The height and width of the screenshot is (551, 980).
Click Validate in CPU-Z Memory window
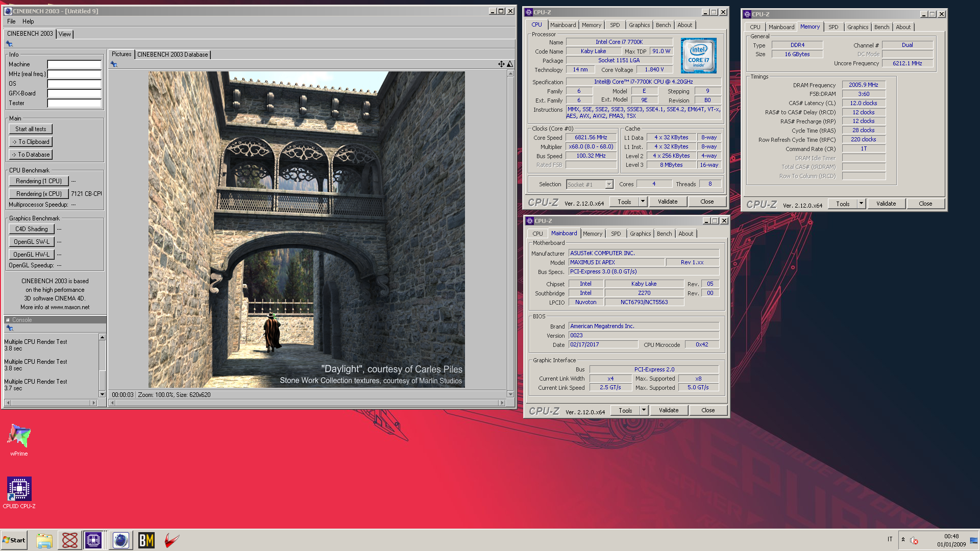(x=886, y=204)
